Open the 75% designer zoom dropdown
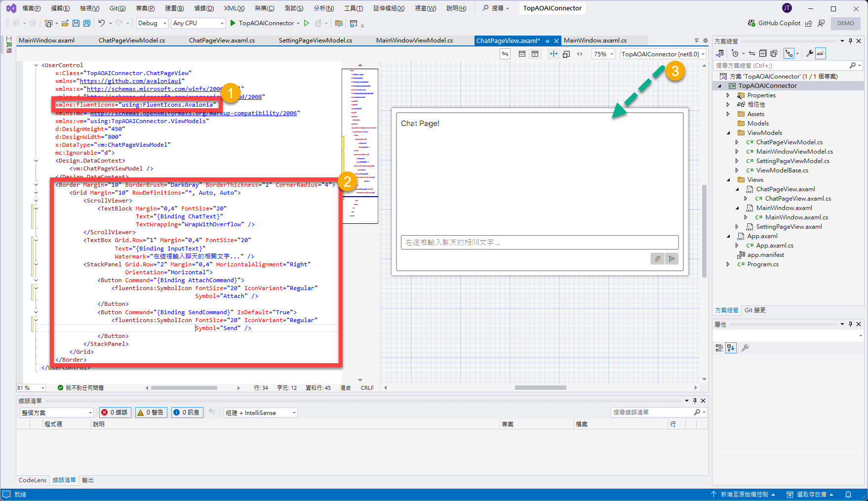This screenshot has width=868, height=501. click(x=603, y=54)
